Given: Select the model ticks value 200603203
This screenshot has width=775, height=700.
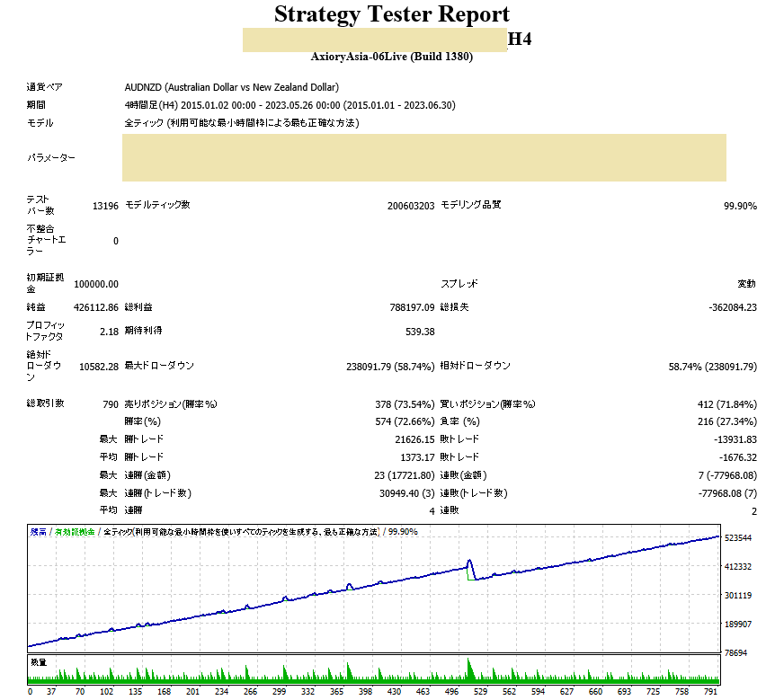Looking at the screenshot, I should 411,206.
